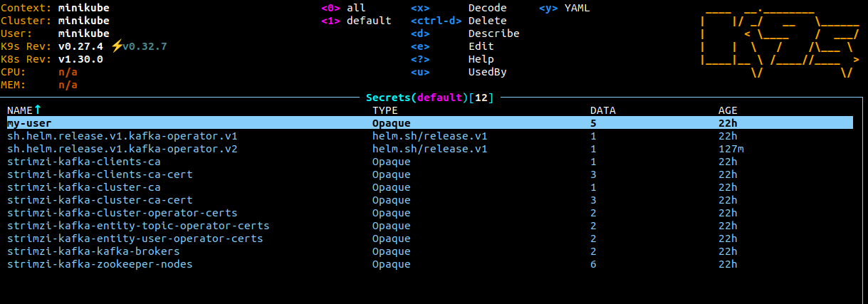This screenshot has width=868, height=304.
Task: Click the TYPE column header
Action: [385, 110]
